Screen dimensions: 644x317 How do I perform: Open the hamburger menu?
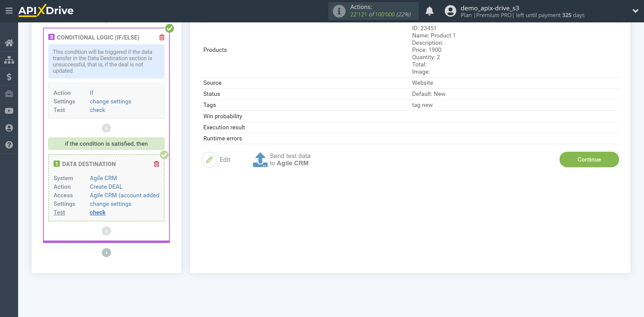(9, 11)
